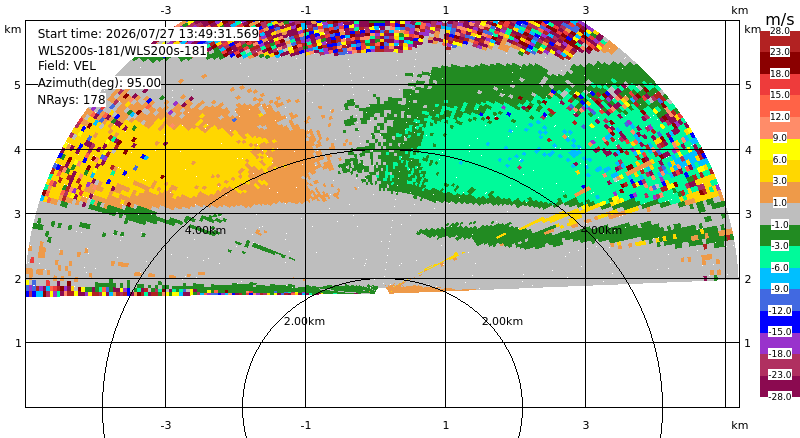Click the Field: VEL label
Viewport: 800px width, 438px height.
coord(67,66)
